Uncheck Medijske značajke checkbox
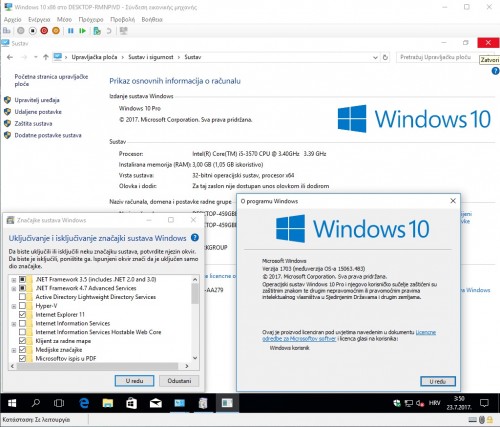500x427 pixels. click(x=22, y=350)
